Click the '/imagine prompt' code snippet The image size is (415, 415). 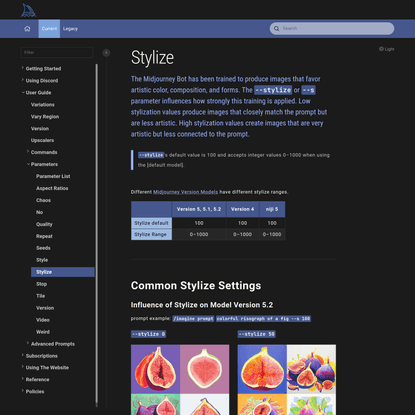click(x=193, y=319)
